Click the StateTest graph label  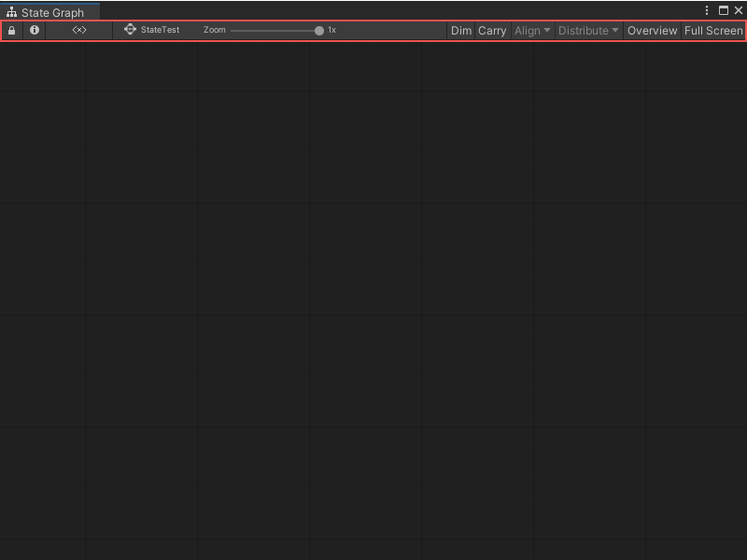[x=155, y=30]
